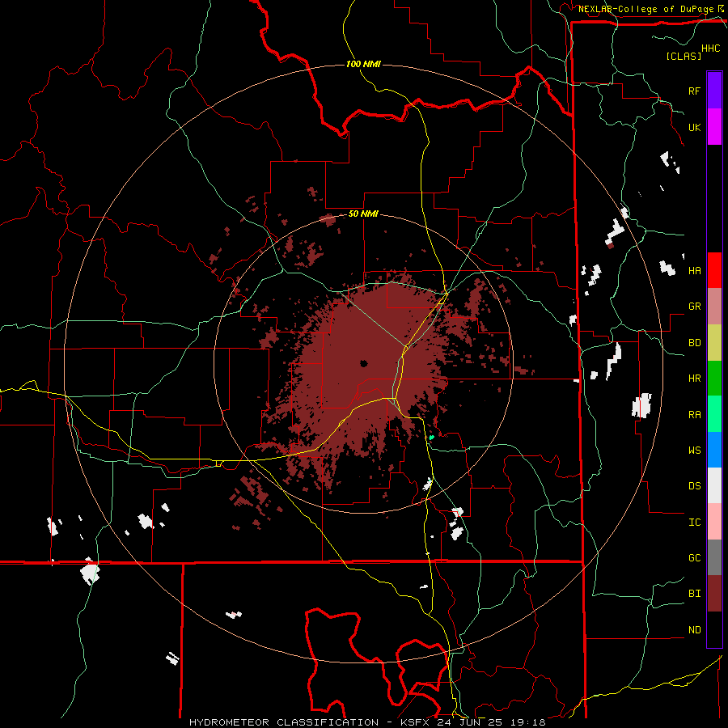Click the BD legend label text
Image resolution: width=728 pixels, height=728 pixels.
point(694,343)
